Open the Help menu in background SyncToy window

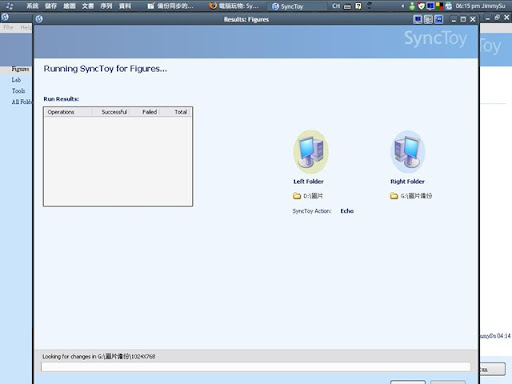[x=26, y=27]
